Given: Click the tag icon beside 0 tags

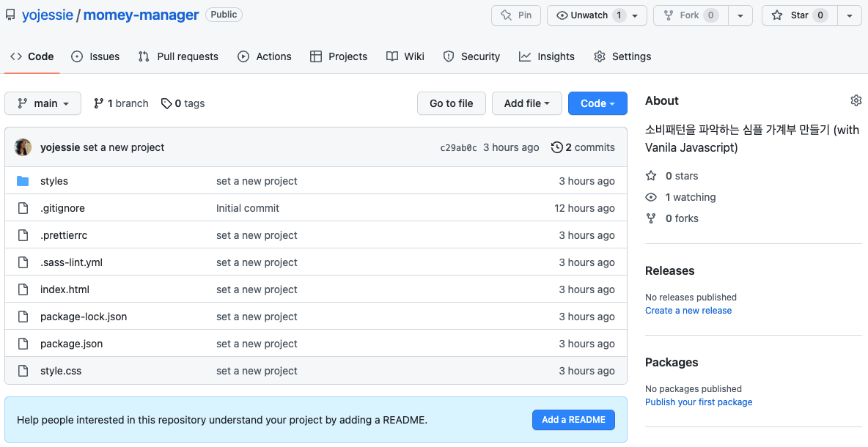Looking at the screenshot, I should pyautogui.click(x=166, y=103).
